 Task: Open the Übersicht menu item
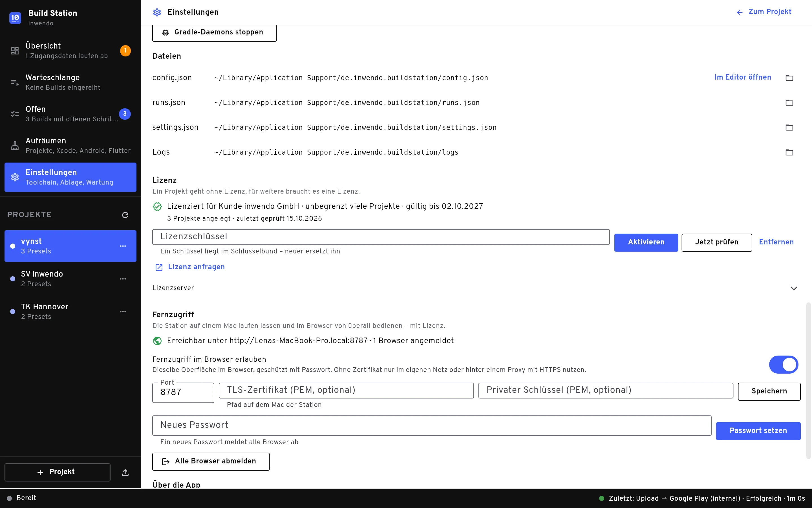pyautogui.click(x=70, y=51)
